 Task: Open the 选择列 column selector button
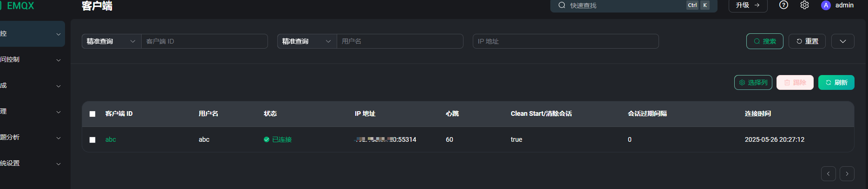[x=753, y=82]
